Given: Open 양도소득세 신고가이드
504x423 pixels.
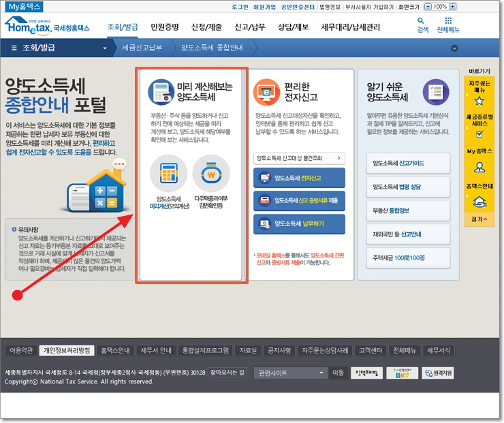Looking at the screenshot, I should click(x=408, y=163).
